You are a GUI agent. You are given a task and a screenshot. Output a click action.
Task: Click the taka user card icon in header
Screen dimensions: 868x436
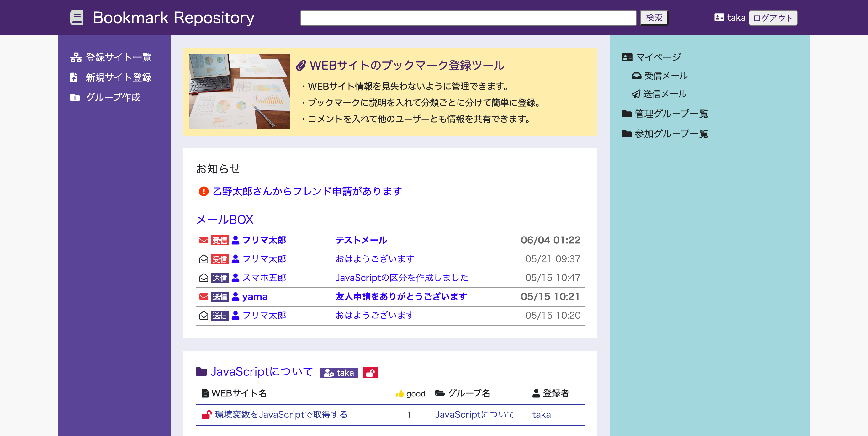click(x=719, y=18)
